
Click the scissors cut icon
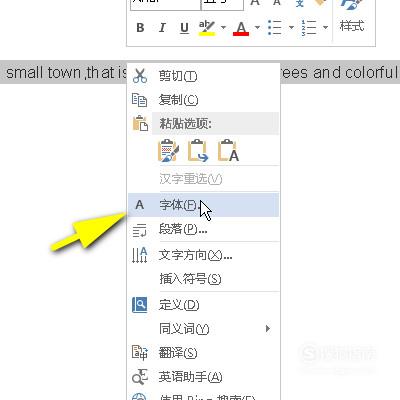click(x=140, y=76)
